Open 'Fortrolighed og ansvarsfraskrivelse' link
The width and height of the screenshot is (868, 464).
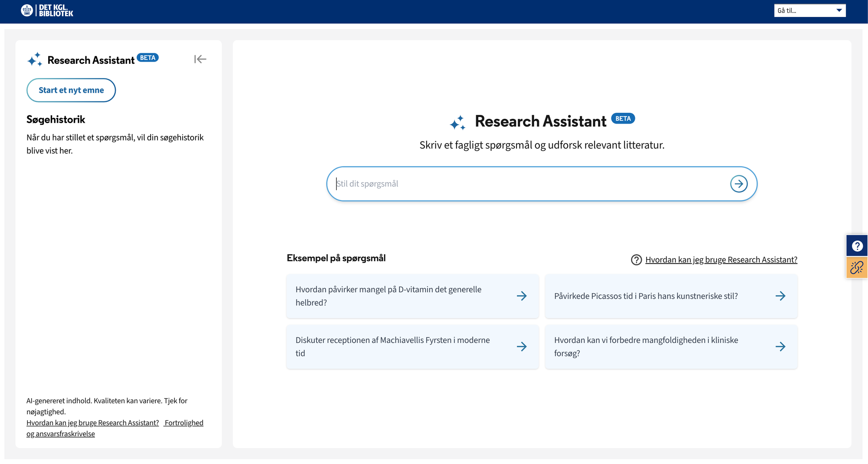[115, 428]
